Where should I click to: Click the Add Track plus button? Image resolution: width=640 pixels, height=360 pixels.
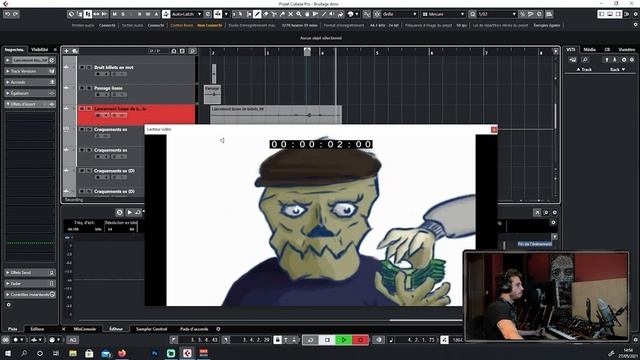pyautogui.click(x=67, y=51)
